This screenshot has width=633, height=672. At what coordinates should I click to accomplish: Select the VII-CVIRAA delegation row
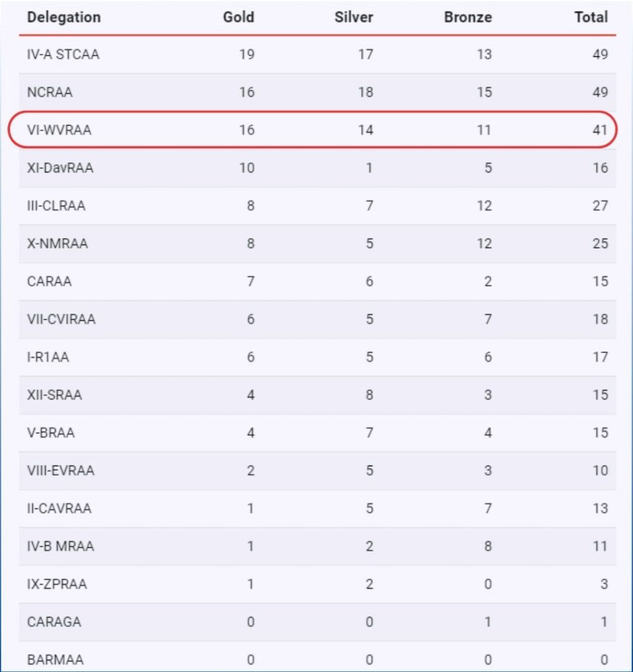[317, 319]
